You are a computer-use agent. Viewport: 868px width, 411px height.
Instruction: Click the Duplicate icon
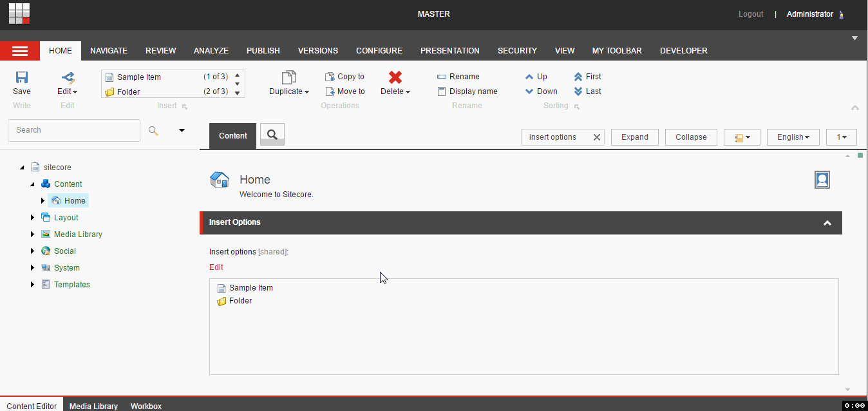287,76
